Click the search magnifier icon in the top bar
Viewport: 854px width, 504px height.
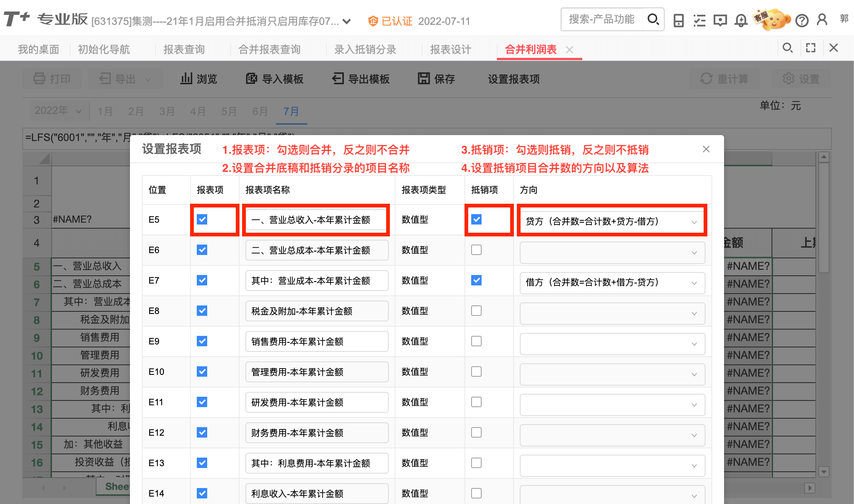point(653,19)
